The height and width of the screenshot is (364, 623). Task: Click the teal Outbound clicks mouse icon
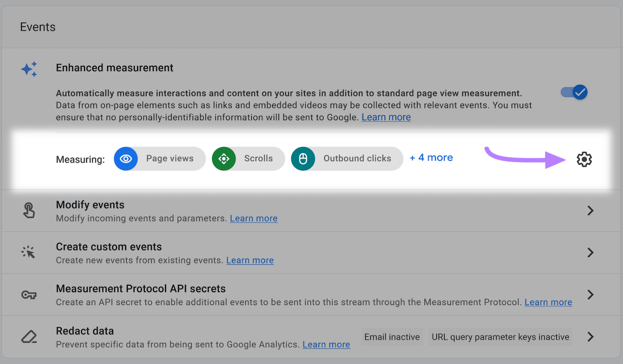303,159
